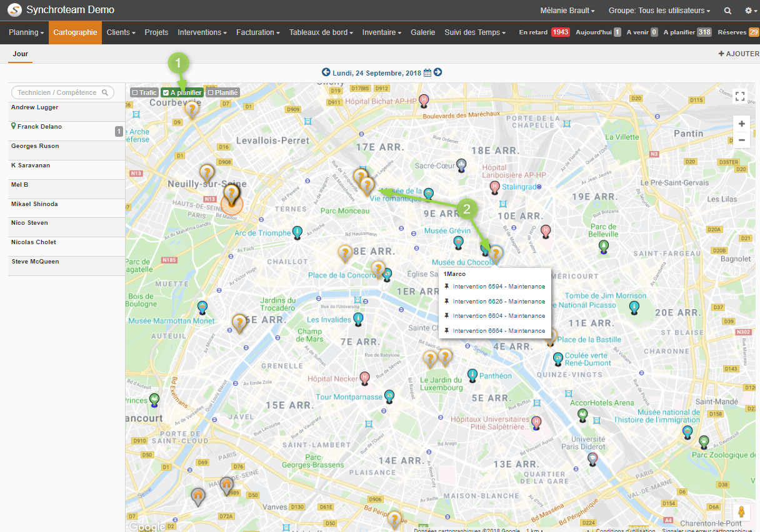Select technician Mikael Shinoda
Image resolution: width=760 pixels, height=532 pixels.
pyautogui.click(x=66, y=209)
